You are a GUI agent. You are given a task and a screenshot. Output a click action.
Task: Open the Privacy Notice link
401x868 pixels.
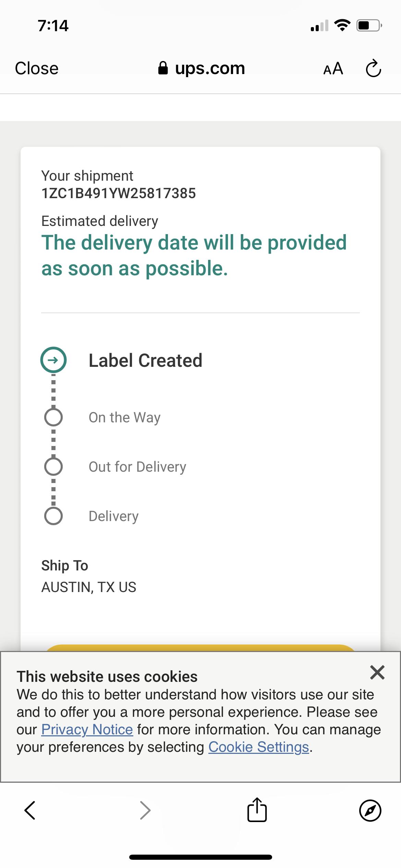click(x=87, y=730)
